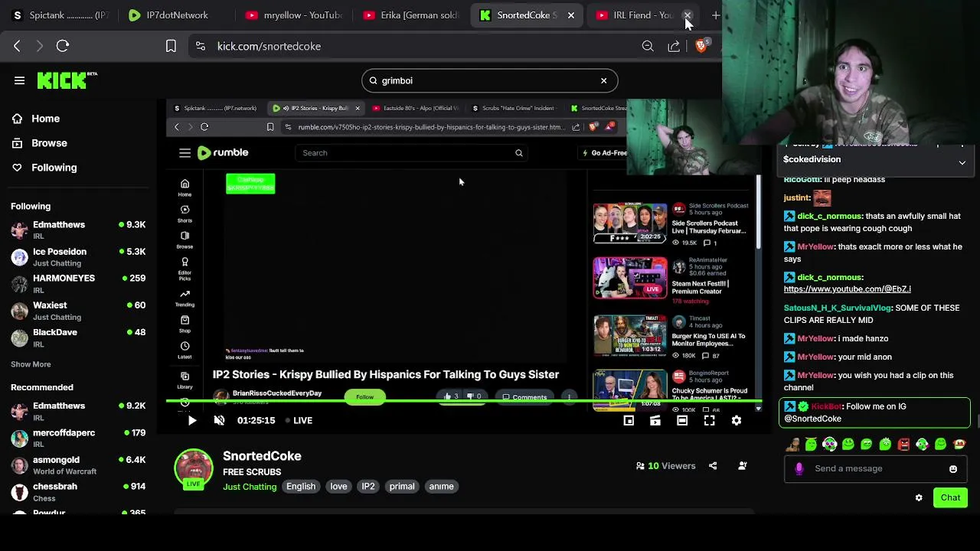Bookmark this page
This screenshot has height=551, width=980.
point(171,46)
